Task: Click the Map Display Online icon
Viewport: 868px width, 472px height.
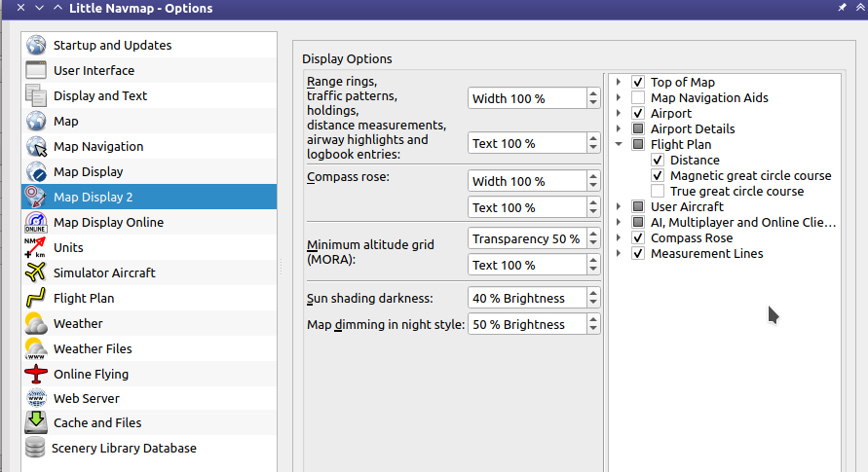Action: tap(36, 222)
